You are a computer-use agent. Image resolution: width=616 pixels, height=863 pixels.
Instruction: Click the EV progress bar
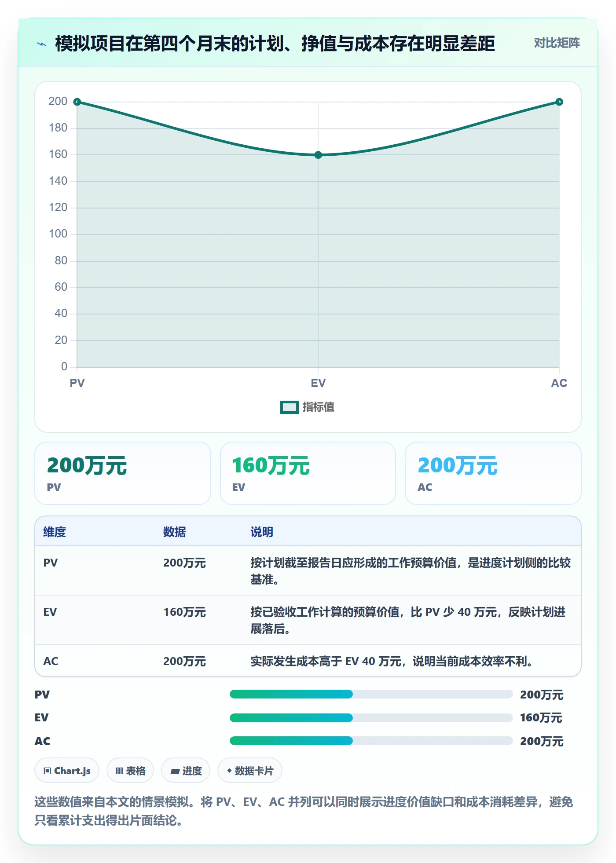tap(371, 718)
